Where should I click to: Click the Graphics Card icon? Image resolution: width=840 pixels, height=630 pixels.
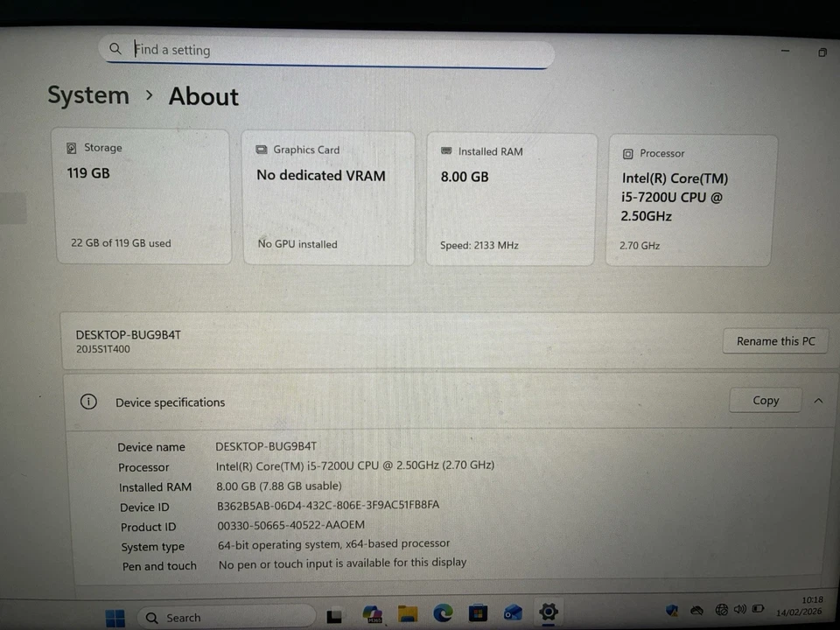tap(262, 150)
